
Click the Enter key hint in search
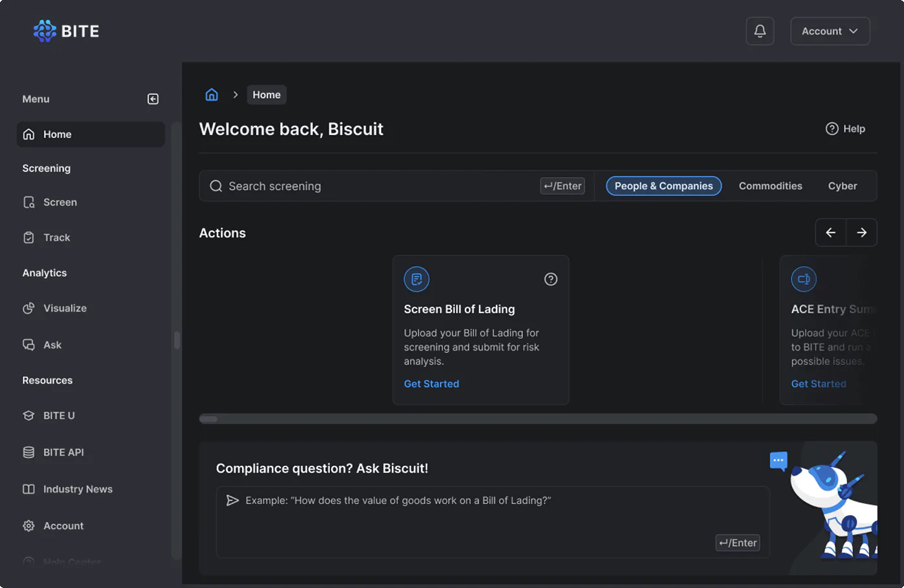coord(562,186)
